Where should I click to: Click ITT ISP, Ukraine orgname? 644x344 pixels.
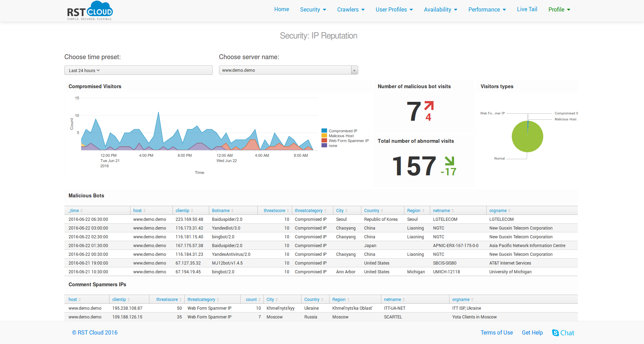[467, 308]
